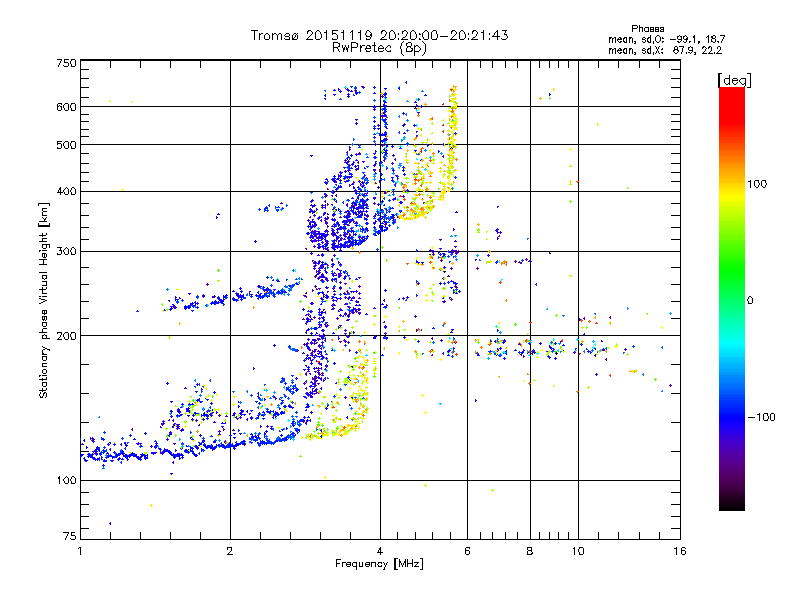Click the "400" height axis tick label
The image size is (800, 600).
point(66,192)
